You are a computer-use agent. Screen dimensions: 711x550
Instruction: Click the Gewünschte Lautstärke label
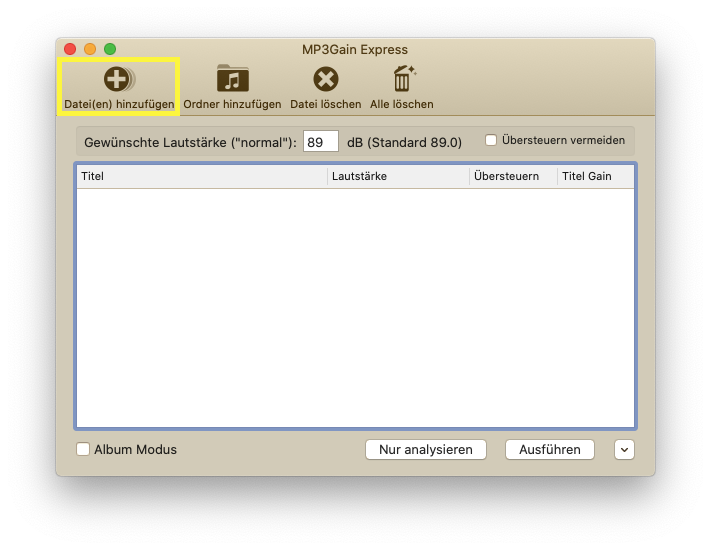point(190,142)
